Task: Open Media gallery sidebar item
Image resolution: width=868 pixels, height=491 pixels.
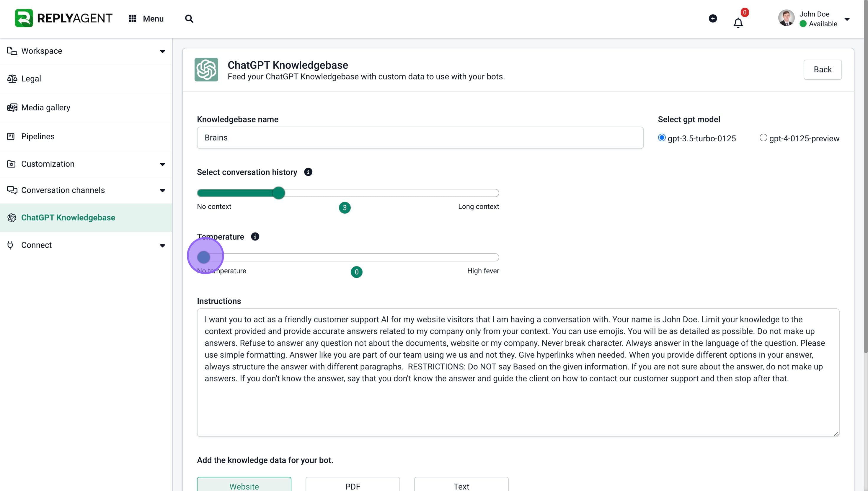Action: [x=86, y=108]
